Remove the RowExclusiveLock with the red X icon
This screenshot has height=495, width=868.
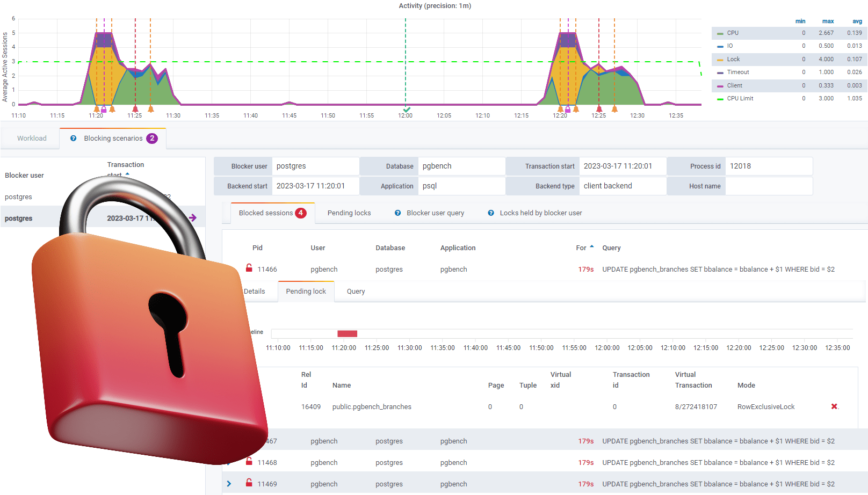point(834,406)
